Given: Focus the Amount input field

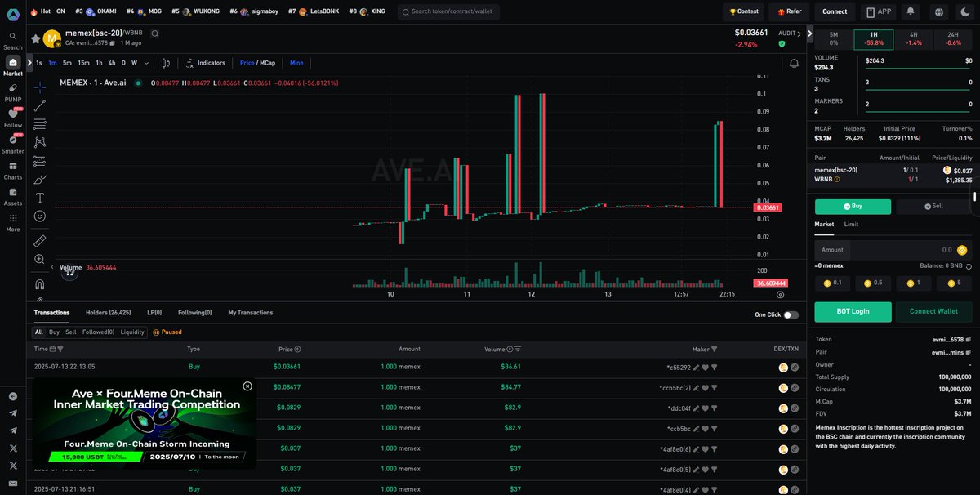Looking at the screenshot, I should [893, 250].
